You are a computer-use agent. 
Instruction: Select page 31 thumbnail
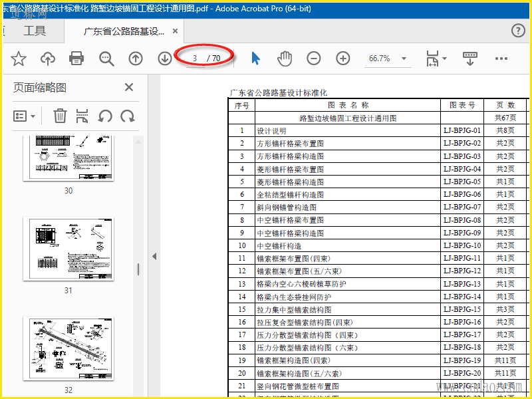point(68,249)
